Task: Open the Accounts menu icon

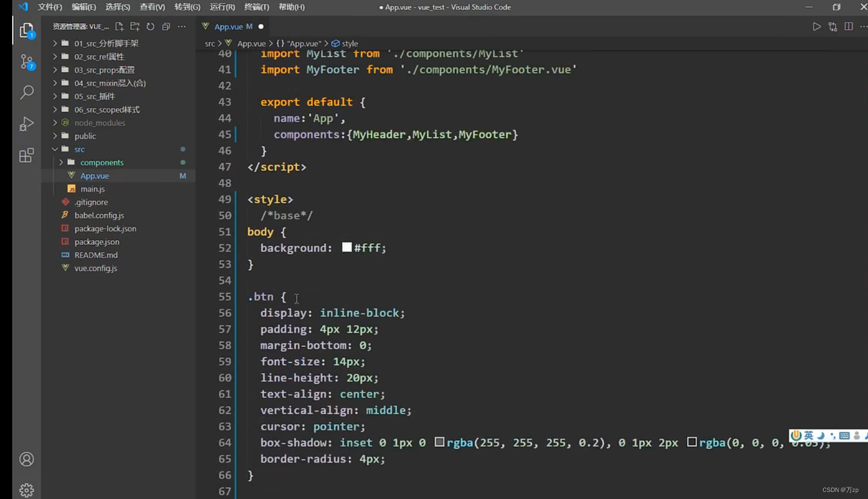Action: coord(27,459)
